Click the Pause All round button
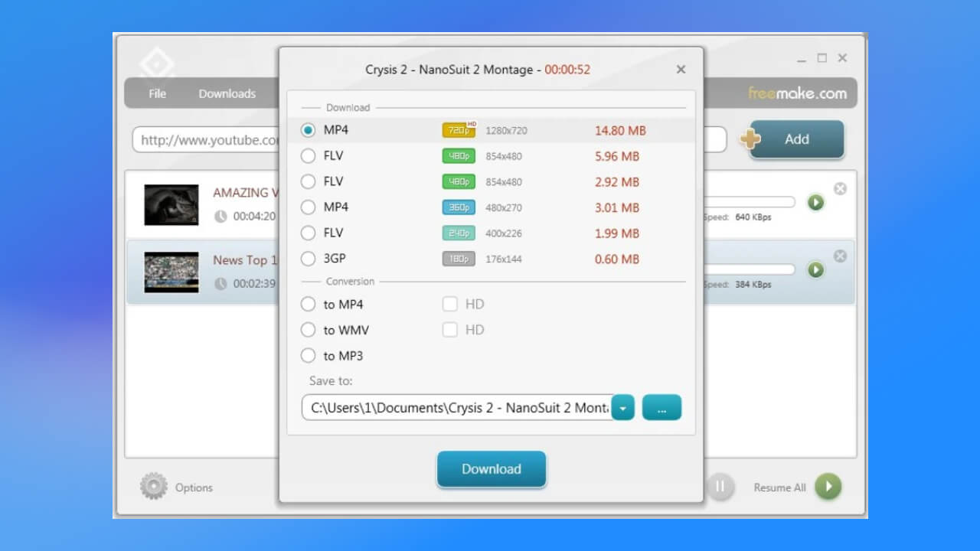Viewport: 980px width, 551px height. 720,487
